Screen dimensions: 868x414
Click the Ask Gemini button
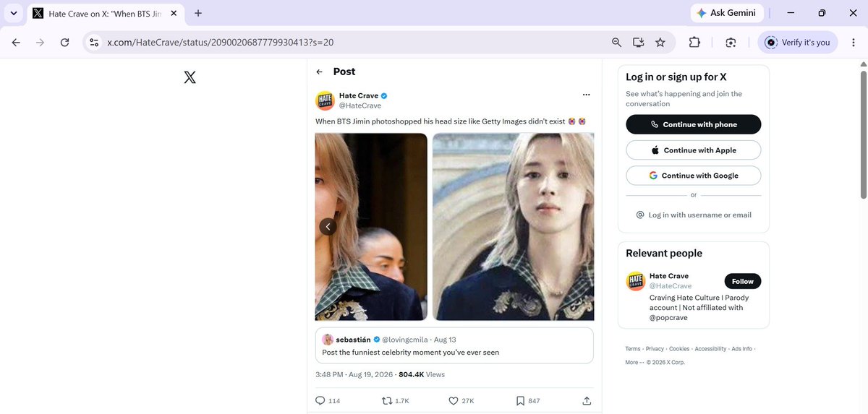tap(726, 13)
